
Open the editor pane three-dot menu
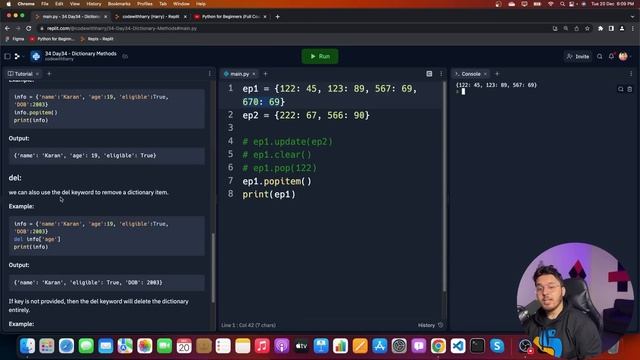tap(441, 74)
